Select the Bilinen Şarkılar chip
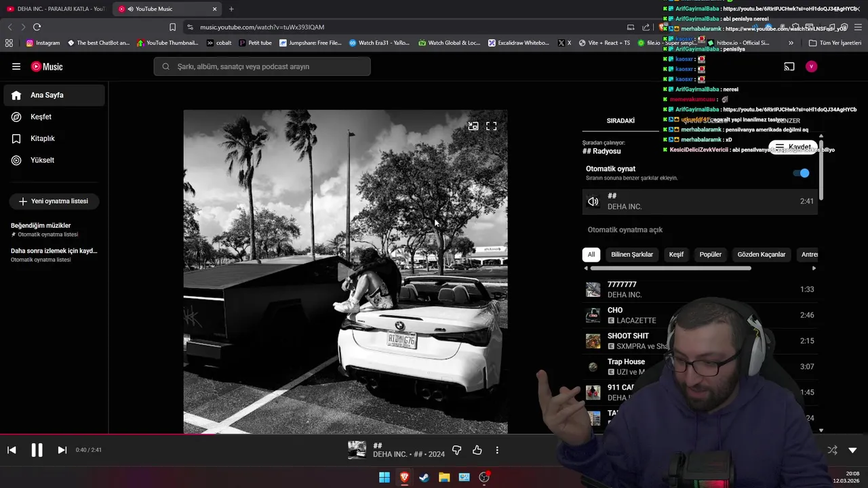Image resolution: width=868 pixels, height=488 pixels. click(x=632, y=254)
